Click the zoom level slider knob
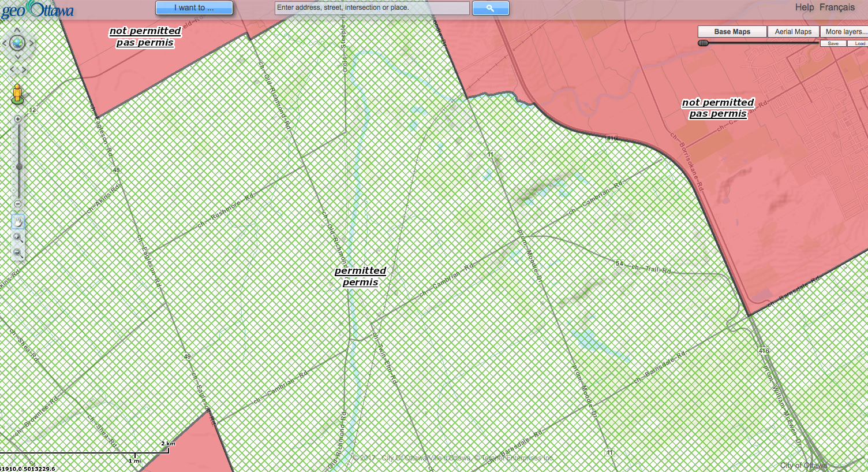The width and height of the screenshot is (868, 472). click(19, 167)
